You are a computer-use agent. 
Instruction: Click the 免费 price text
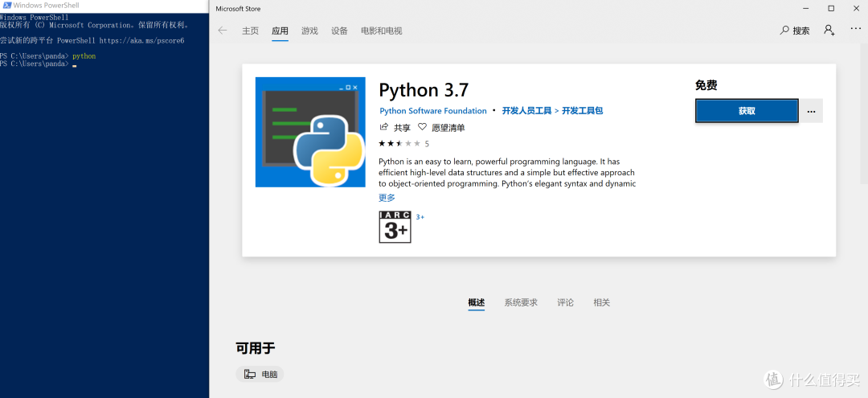(706, 85)
